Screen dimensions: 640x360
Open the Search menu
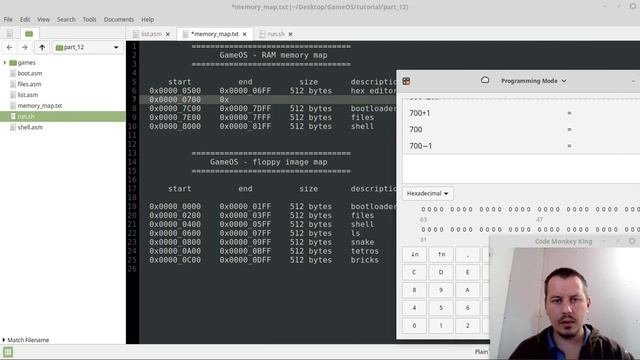click(x=66, y=19)
